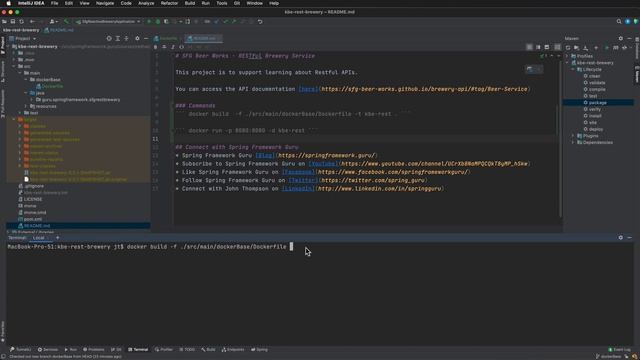Click the YouTube link in README
Image resolution: width=640 pixels, height=360 pixels.
323,164
